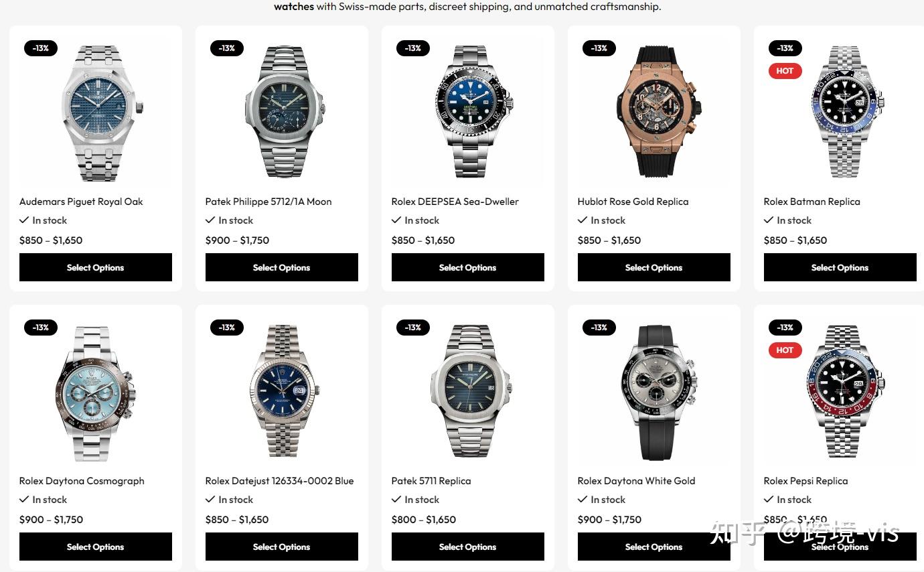Choose Select Options under Rolex Batman Replica
The image size is (924, 572).
point(840,267)
